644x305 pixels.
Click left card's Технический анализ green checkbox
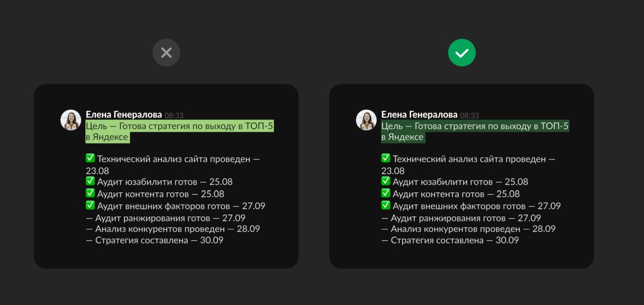pos(90,159)
